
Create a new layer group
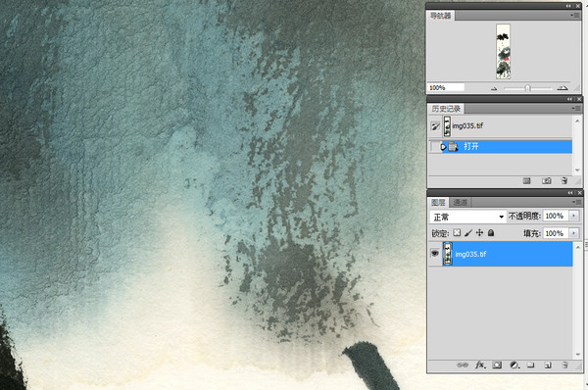coord(530,365)
